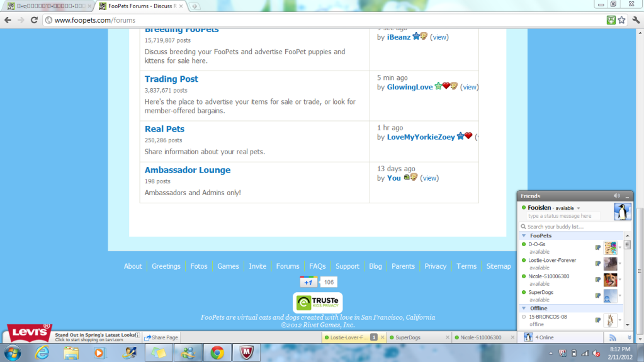Image resolution: width=644 pixels, height=362 pixels.
Task: Open the Privacy footer link
Action: 436,266
